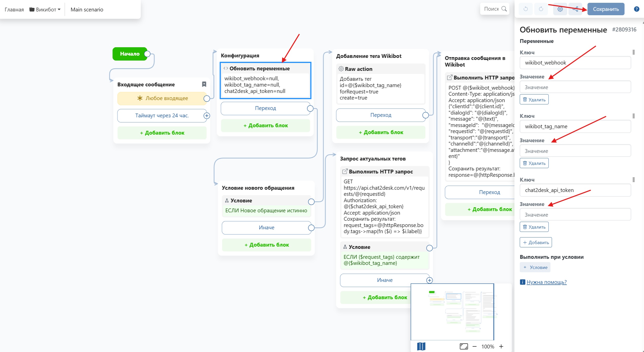Screen dimensions: 644x352
Task: Click the Сохранить button
Action: (606, 9)
